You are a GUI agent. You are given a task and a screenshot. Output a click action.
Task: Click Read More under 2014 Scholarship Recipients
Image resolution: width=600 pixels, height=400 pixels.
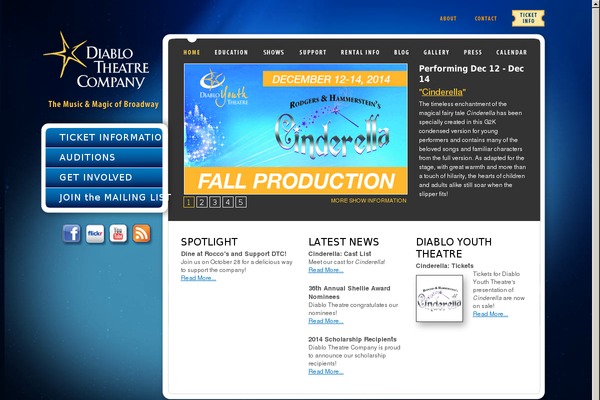[326, 372]
